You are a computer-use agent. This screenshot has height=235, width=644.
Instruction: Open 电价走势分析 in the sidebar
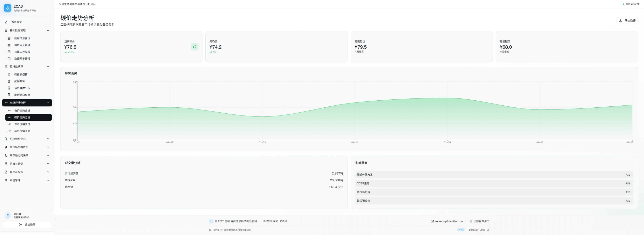[22, 111]
